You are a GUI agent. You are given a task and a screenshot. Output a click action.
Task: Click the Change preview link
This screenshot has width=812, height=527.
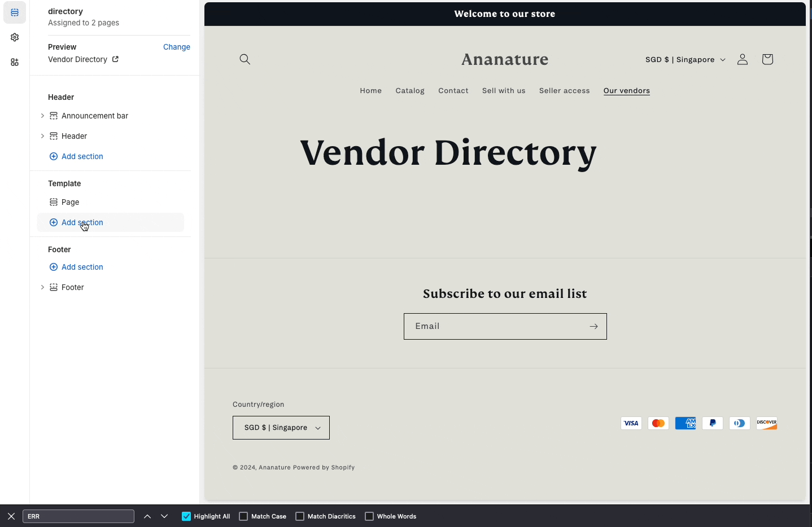177,47
